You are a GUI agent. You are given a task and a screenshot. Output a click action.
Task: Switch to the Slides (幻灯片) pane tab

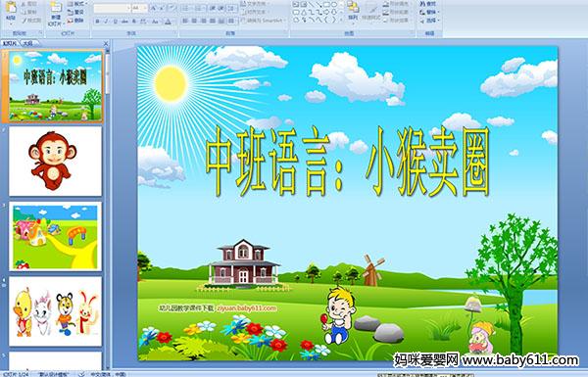[10, 43]
